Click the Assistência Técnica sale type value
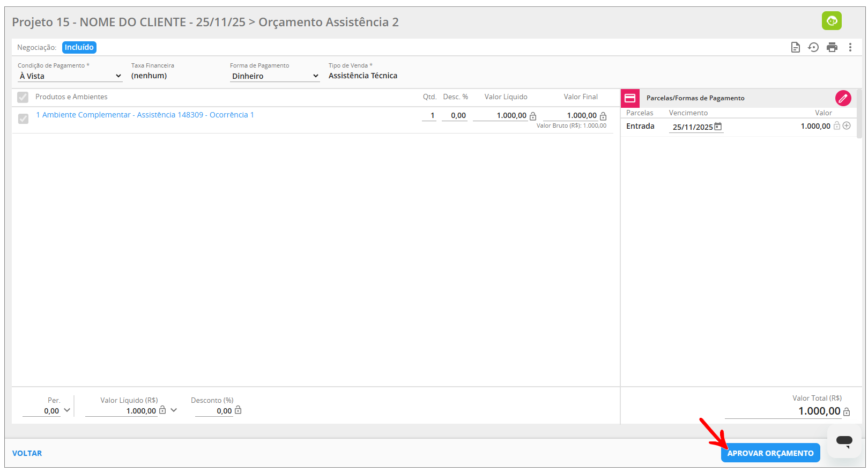Viewport: 868px width, 472px height. (x=363, y=76)
